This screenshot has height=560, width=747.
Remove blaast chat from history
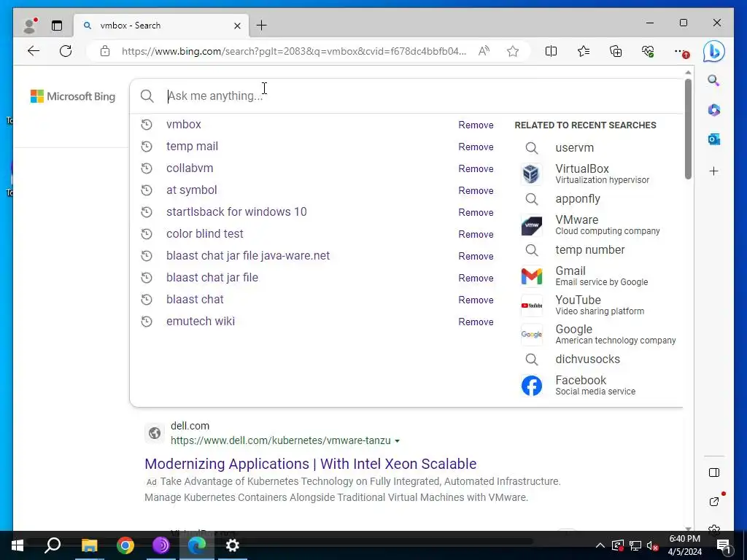tap(476, 300)
